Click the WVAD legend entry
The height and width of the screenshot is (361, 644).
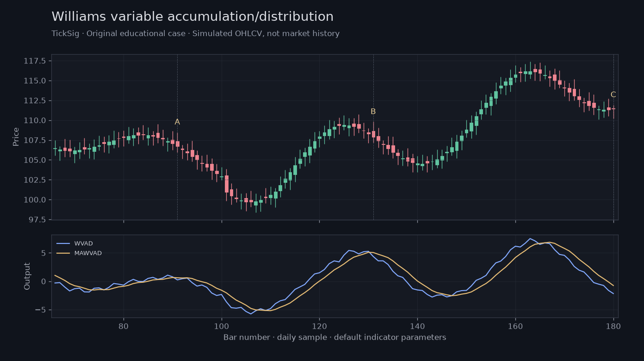coord(74,243)
